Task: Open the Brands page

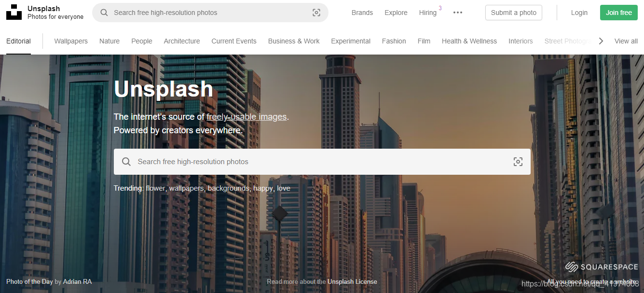Action: tap(362, 13)
